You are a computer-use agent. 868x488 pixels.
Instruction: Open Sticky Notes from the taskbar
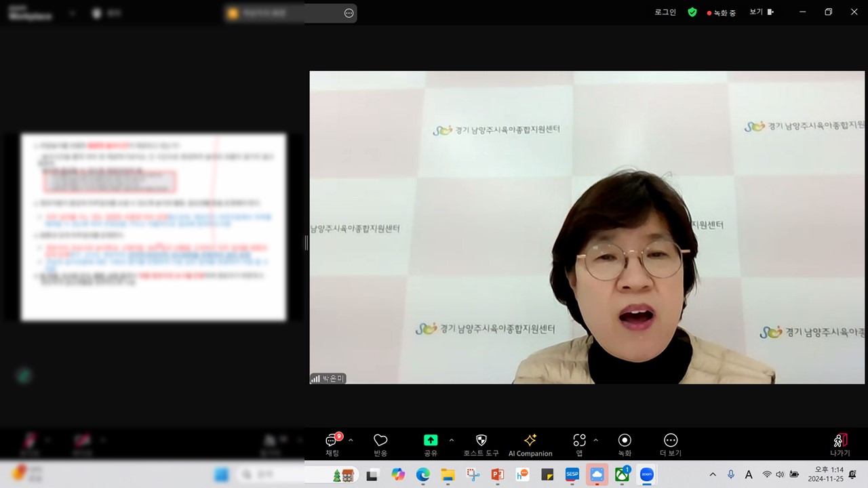point(547,475)
